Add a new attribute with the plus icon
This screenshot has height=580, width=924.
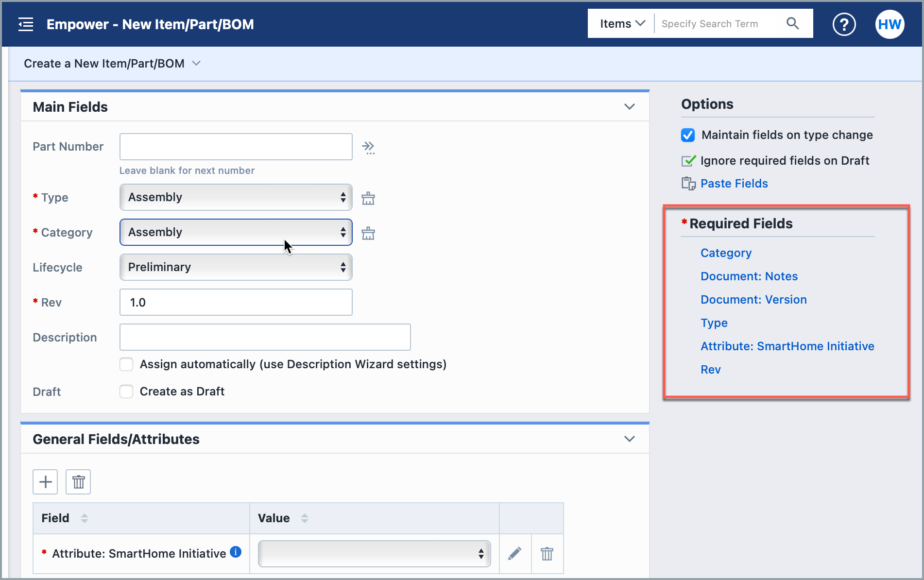pos(45,481)
